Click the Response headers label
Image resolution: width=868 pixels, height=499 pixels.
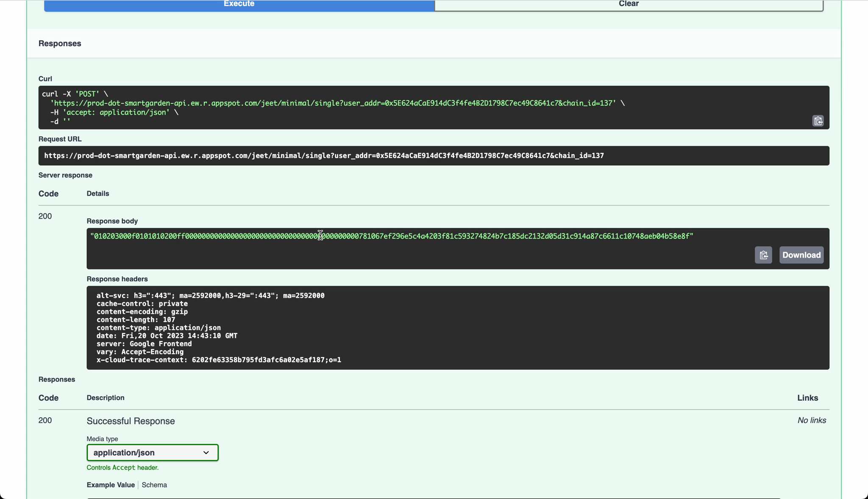coord(117,279)
